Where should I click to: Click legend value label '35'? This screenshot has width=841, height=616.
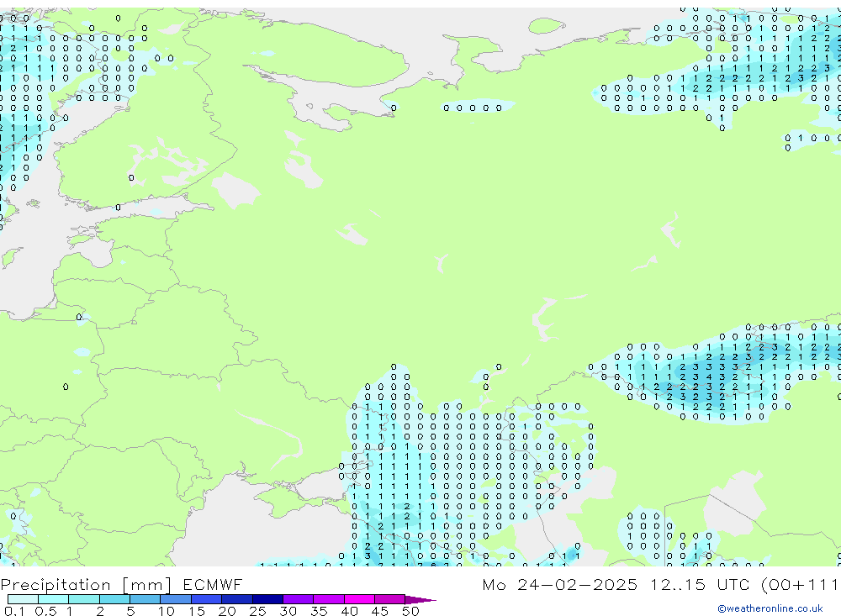(x=319, y=611)
